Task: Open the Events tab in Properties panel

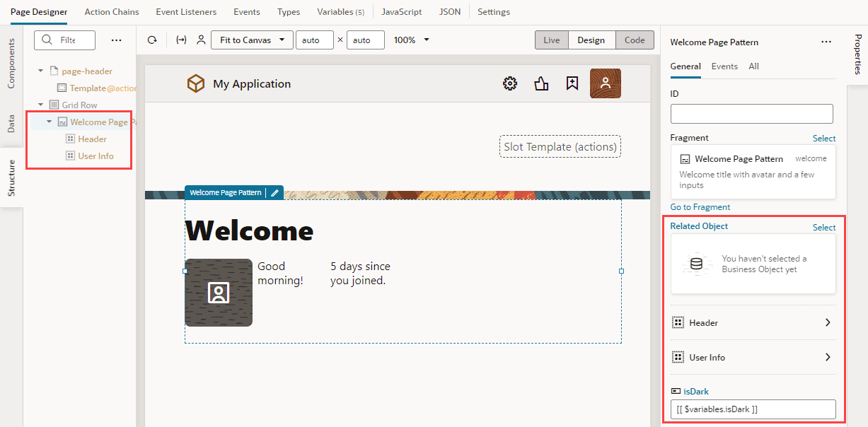Action: tap(724, 65)
